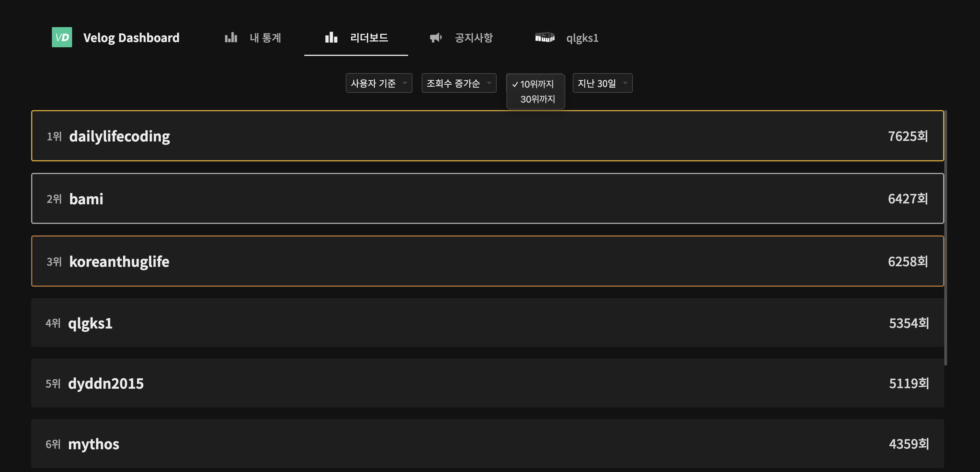Click the Velog Dashboard title link
Viewport: 980px width, 472px height.
[x=131, y=38]
